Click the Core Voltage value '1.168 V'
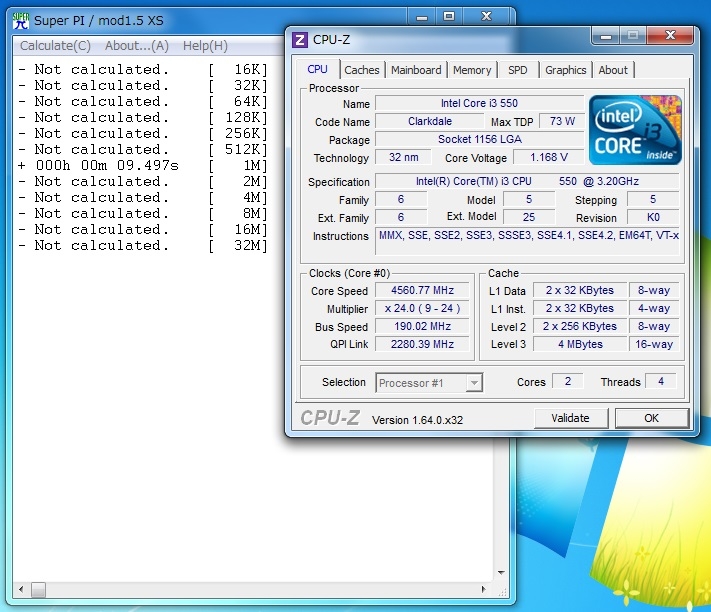 click(549, 157)
